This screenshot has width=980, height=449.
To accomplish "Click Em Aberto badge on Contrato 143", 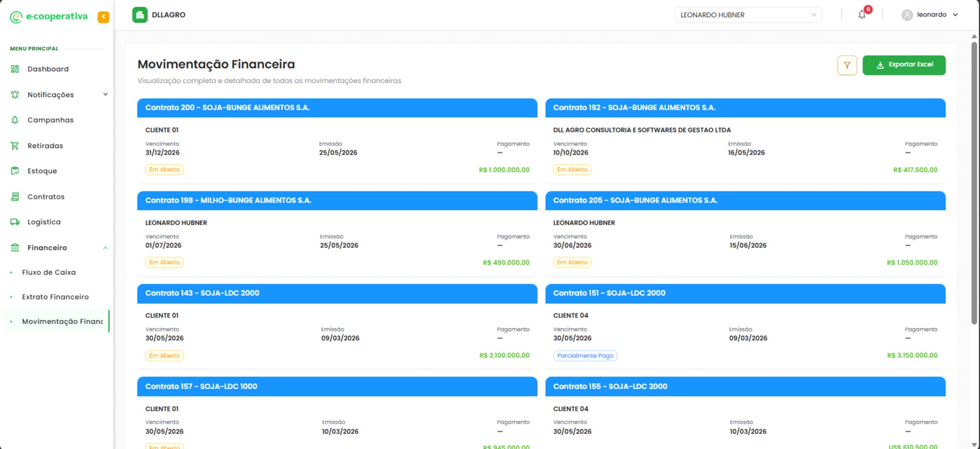I will click(x=165, y=356).
